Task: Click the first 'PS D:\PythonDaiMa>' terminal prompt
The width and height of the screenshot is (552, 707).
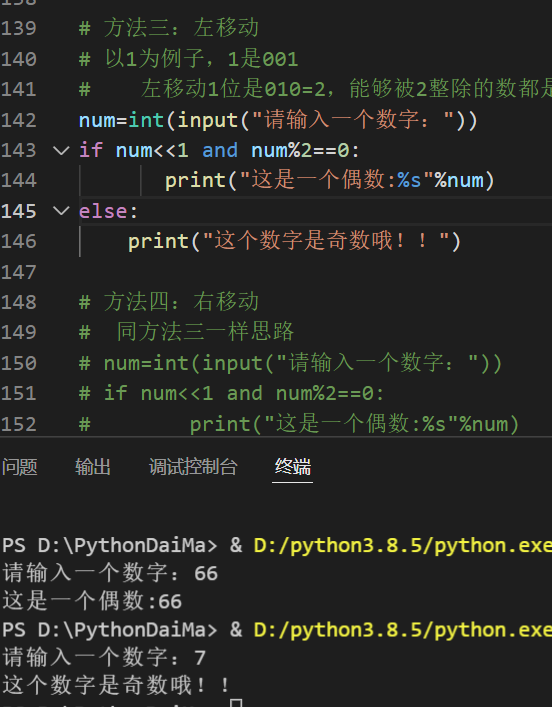Action: pyautogui.click(x=110, y=546)
